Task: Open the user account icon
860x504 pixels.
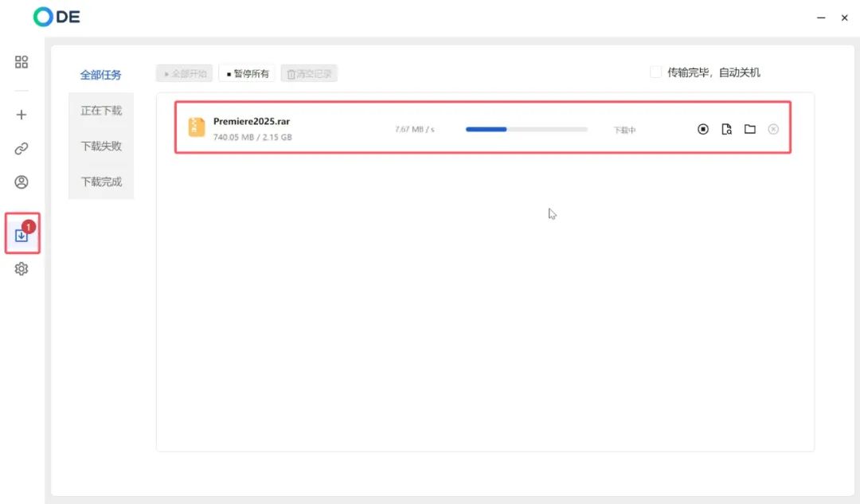Action: 21,182
